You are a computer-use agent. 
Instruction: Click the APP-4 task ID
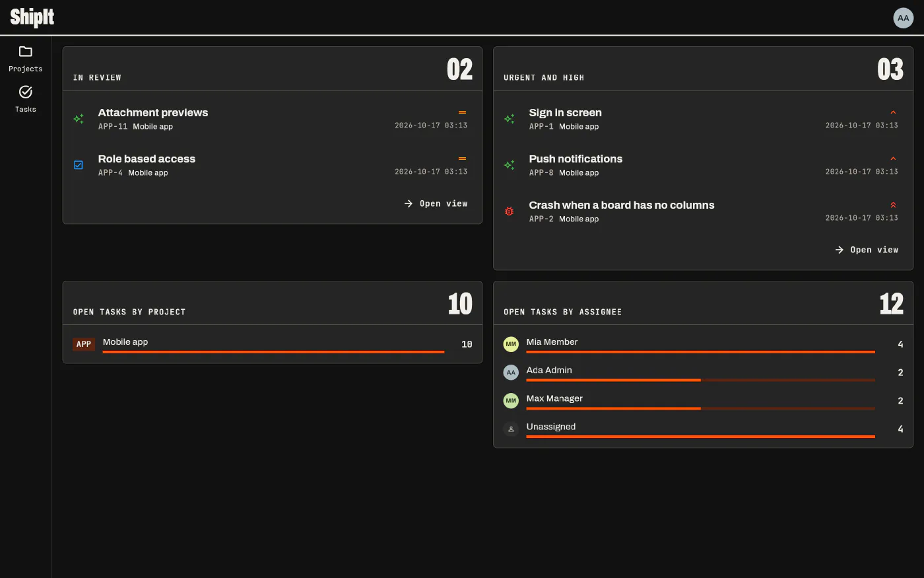pyautogui.click(x=110, y=173)
